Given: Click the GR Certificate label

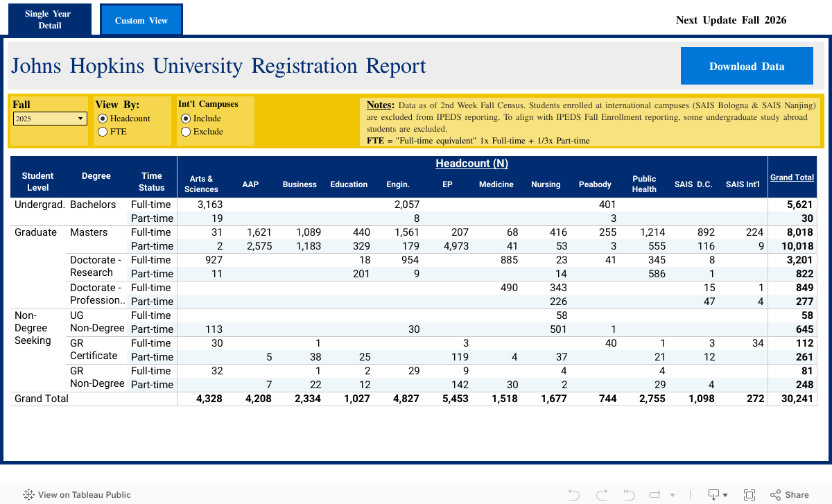Looking at the screenshot, I should coord(94,349).
